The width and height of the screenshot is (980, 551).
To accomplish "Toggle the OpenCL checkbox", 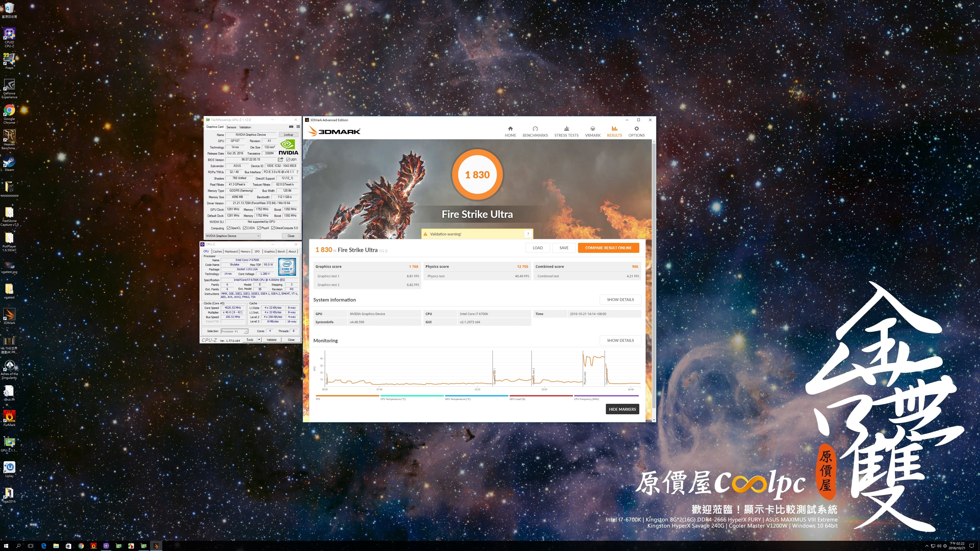I will [228, 228].
